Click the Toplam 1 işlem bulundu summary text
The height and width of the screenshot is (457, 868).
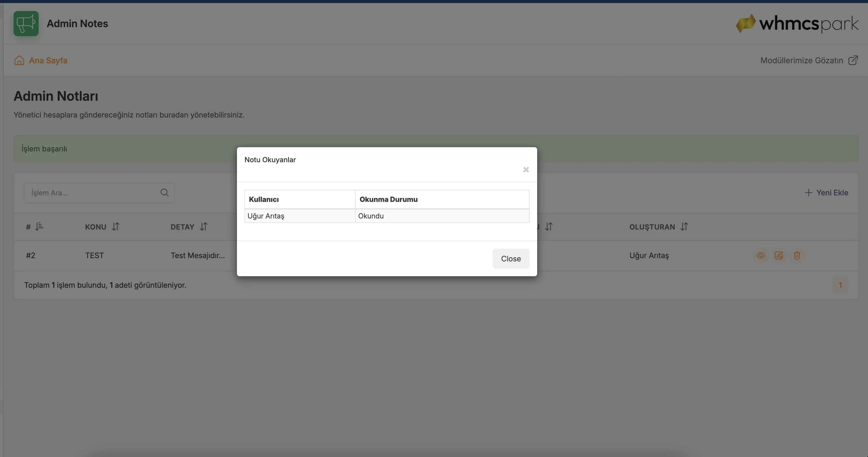point(105,285)
